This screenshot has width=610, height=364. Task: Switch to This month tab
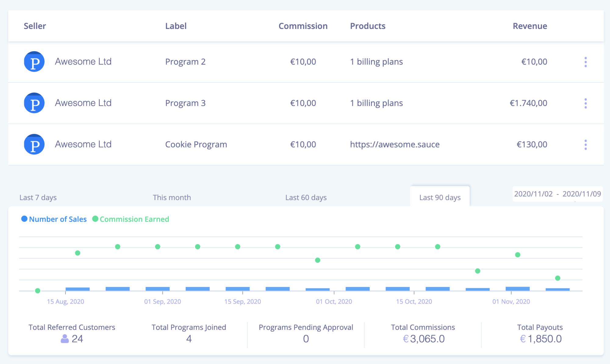tap(172, 197)
